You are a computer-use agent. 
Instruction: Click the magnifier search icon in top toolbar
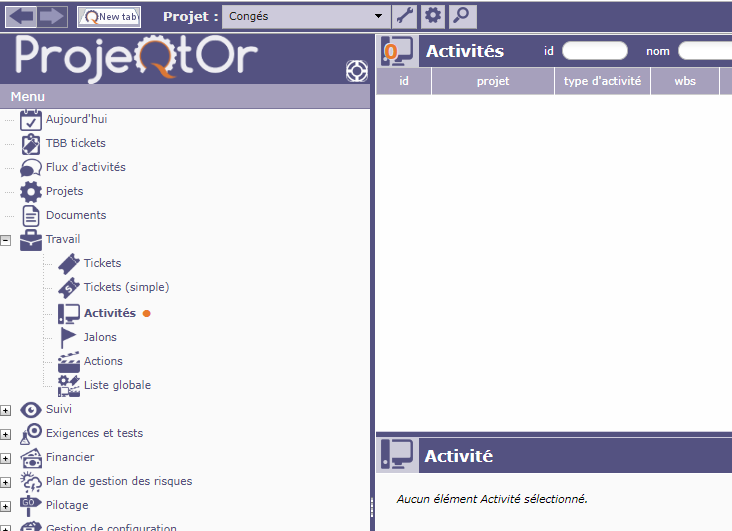click(462, 16)
